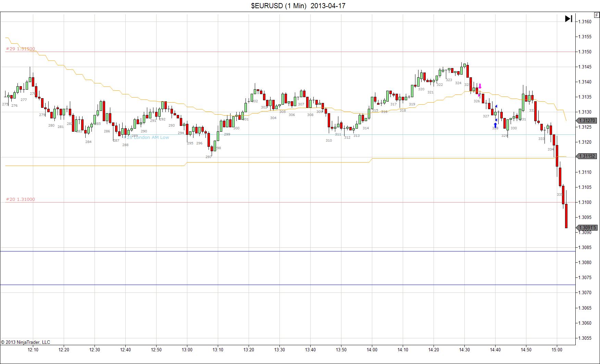Click the 13:00 time axis label
This screenshot has height=364, width=600.
coord(187,350)
